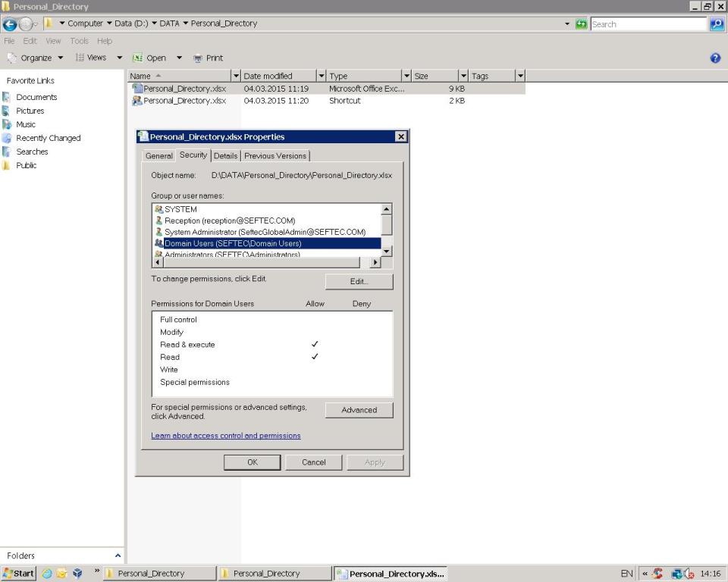Switch to the Details tab
This screenshot has height=582, width=728.
[x=226, y=156]
